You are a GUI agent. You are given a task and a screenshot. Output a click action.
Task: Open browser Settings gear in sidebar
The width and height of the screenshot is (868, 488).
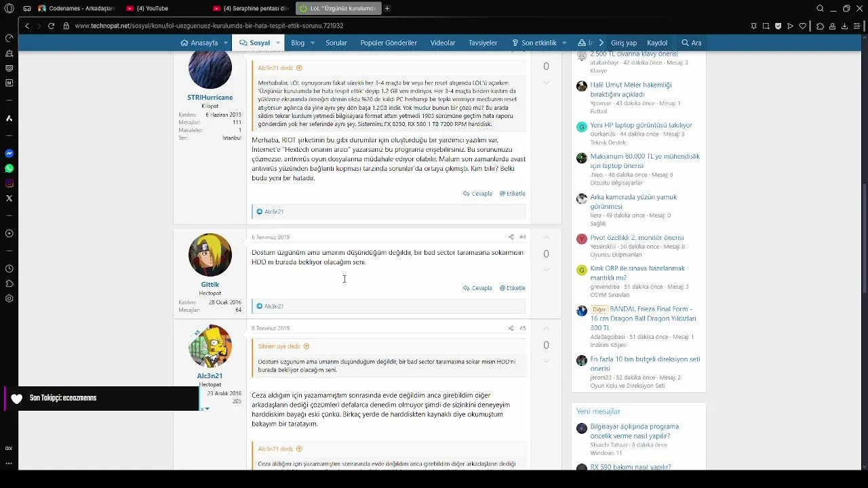pos(9,298)
